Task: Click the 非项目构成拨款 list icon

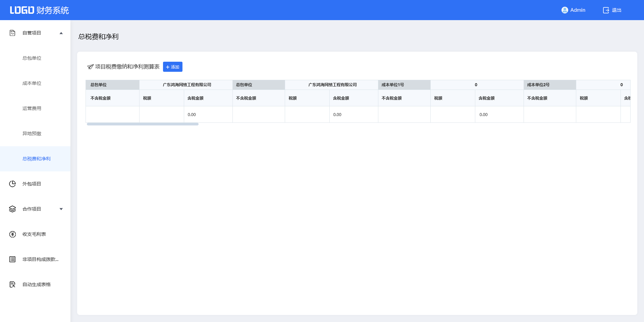Action: (x=12, y=259)
